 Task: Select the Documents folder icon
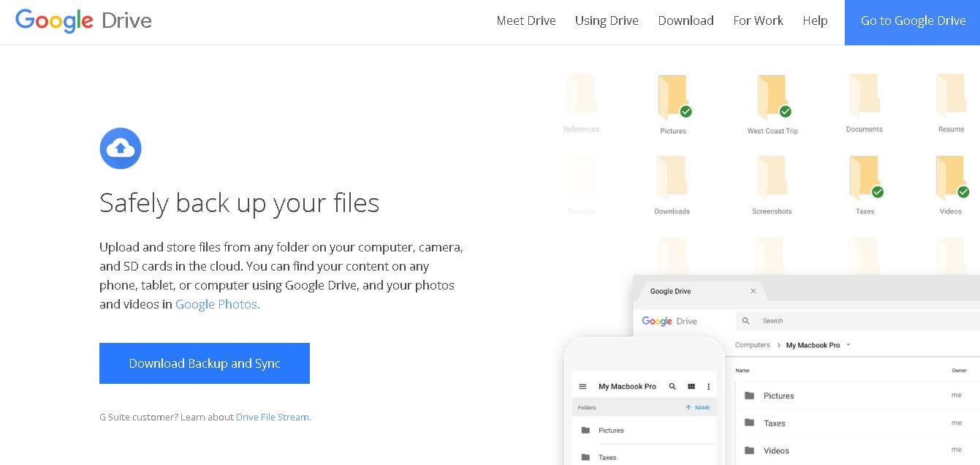coord(864,96)
